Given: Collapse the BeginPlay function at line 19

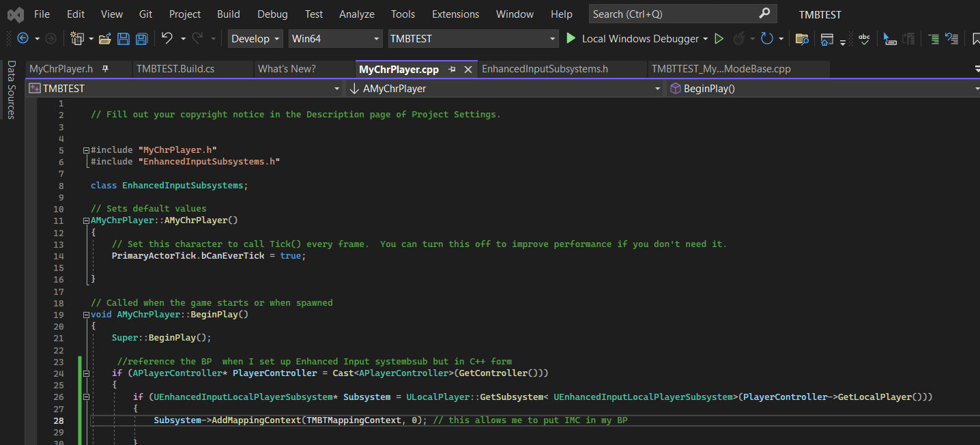Looking at the screenshot, I should (85, 315).
